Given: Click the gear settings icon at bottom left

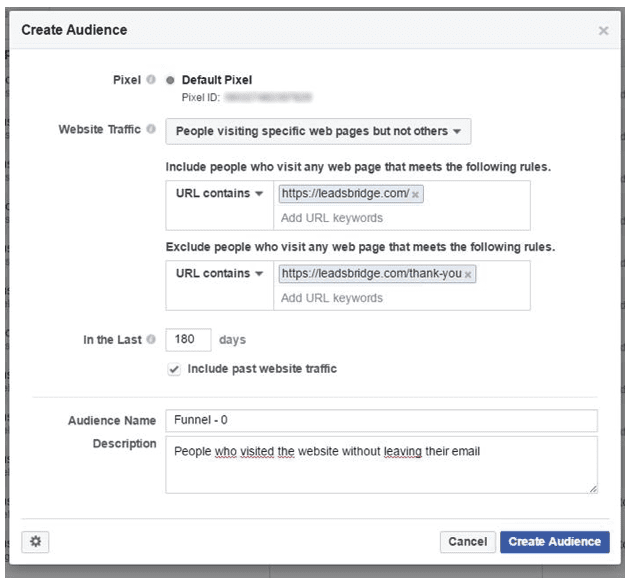Looking at the screenshot, I should click(x=36, y=541).
